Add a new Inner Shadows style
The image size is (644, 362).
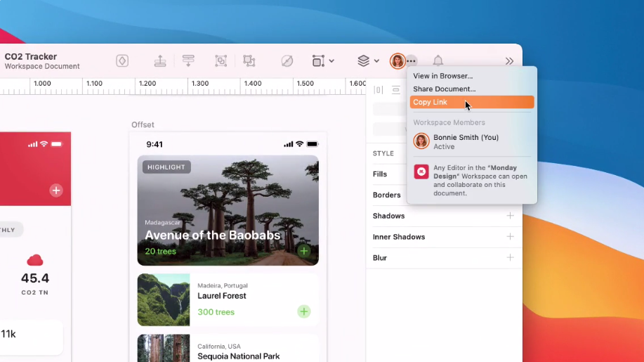pos(510,237)
